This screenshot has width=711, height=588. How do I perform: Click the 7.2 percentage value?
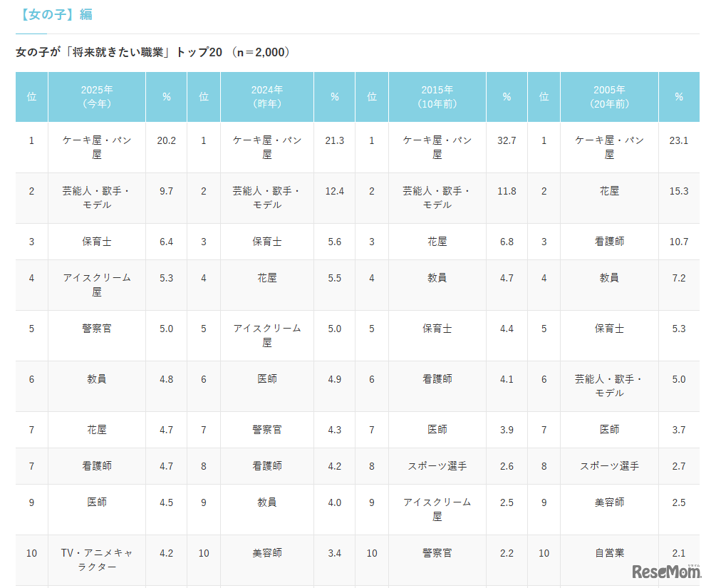[x=679, y=278]
